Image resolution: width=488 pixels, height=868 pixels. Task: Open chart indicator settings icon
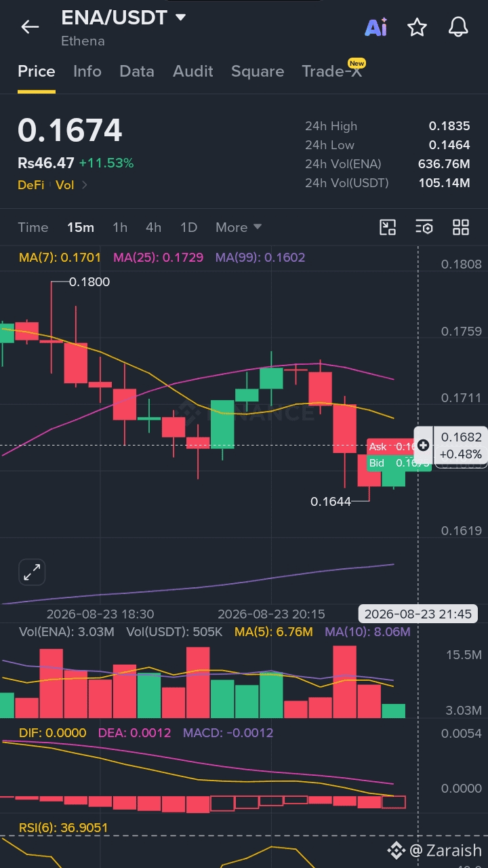424,227
